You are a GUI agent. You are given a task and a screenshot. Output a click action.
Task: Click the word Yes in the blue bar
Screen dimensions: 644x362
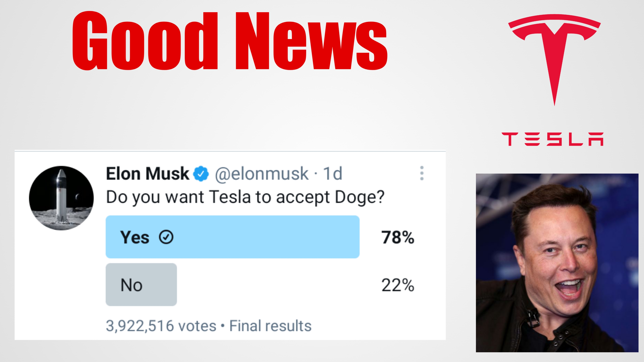point(135,237)
